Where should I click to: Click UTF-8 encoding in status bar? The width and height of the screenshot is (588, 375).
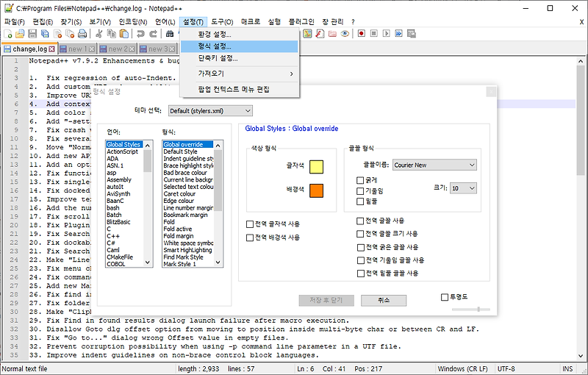[x=506, y=368]
